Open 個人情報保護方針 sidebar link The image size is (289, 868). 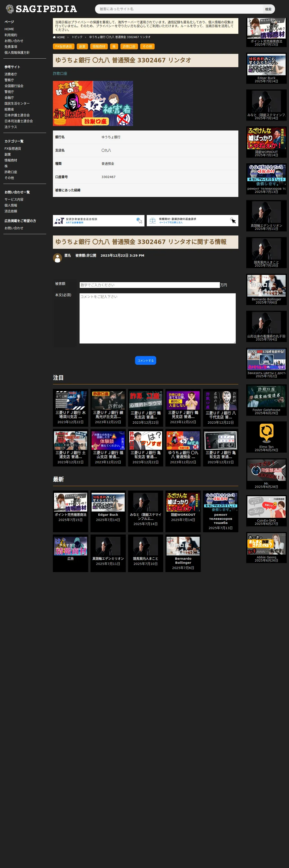pos(17,53)
